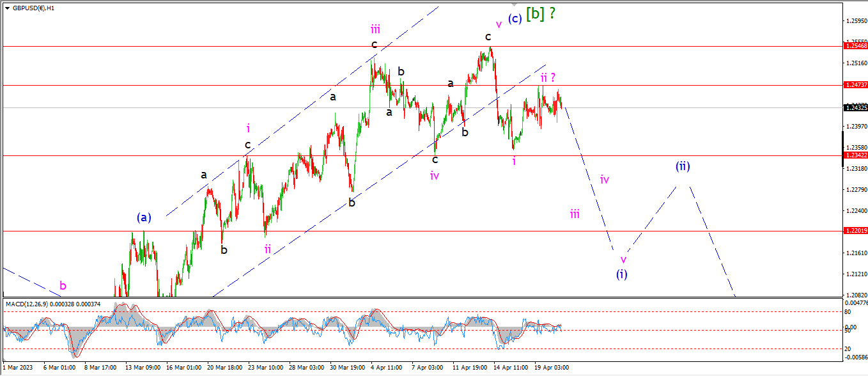Select the magenta 'b' label at lower left
868x376 pixels.
63,286
